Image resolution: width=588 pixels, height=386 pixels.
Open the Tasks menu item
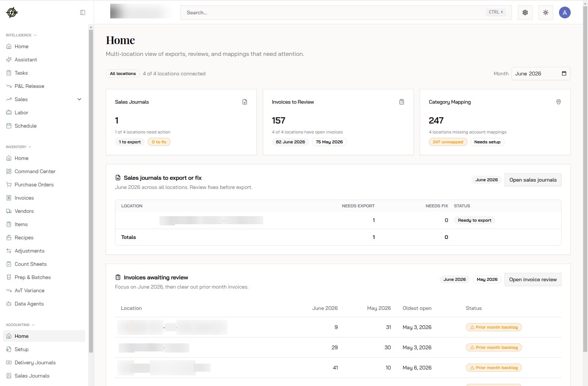pyautogui.click(x=44, y=73)
